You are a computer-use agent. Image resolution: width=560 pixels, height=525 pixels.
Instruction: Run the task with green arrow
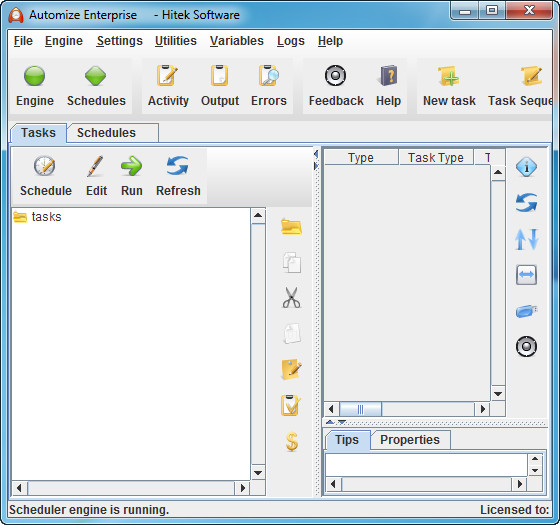tap(131, 166)
